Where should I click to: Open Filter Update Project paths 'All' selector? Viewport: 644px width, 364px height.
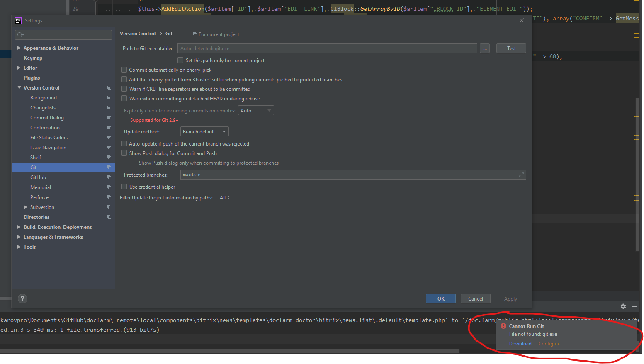tap(225, 198)
